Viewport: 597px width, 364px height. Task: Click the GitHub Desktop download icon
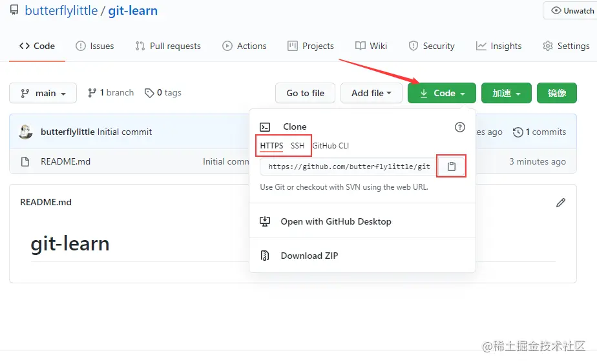tap(265, 221)
